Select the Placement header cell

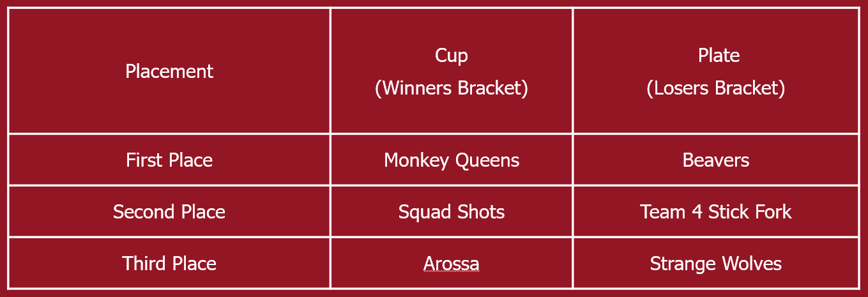(169, 71)
